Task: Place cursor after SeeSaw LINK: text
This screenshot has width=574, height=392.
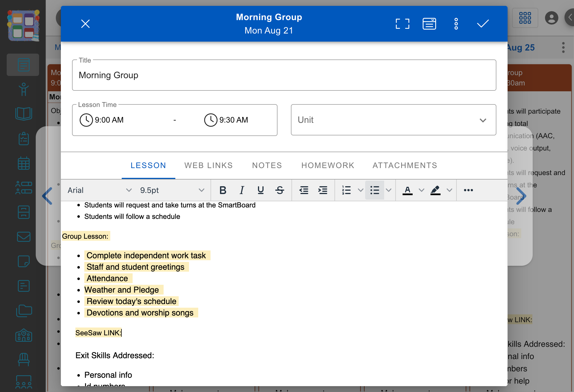Action: (122, 333)
